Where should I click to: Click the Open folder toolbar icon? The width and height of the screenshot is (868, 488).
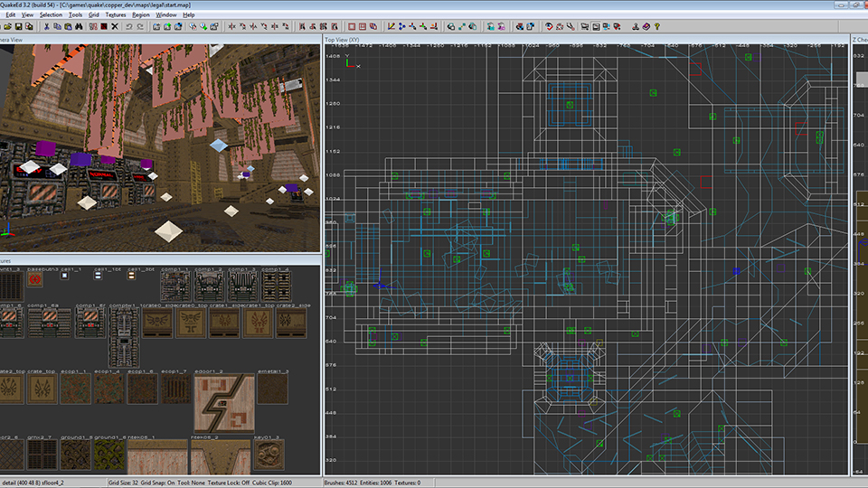pos(8,26)
